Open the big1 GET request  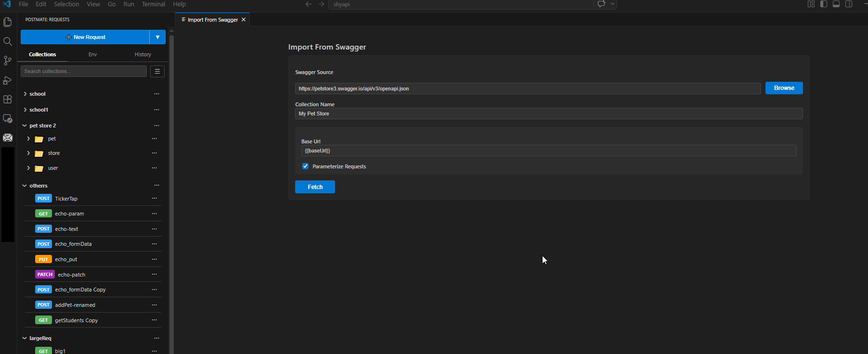pyautogui.click(x=93, y=351)
